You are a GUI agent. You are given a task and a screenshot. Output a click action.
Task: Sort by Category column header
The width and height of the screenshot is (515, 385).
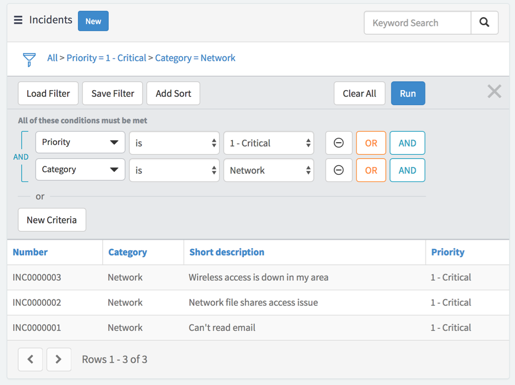coord(128,252)
